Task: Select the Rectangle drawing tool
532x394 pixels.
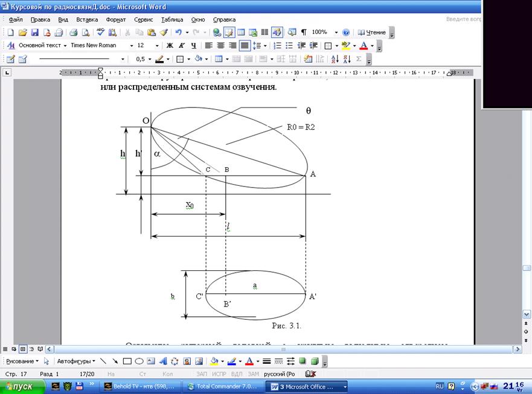Action: pyautogui.click(x=127, y=361)
